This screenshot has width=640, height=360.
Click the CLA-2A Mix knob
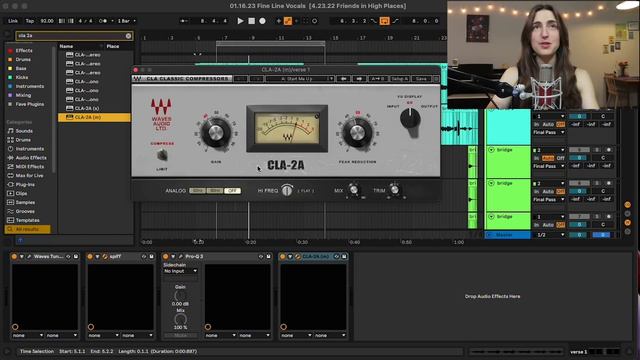[x=354, y=189]
